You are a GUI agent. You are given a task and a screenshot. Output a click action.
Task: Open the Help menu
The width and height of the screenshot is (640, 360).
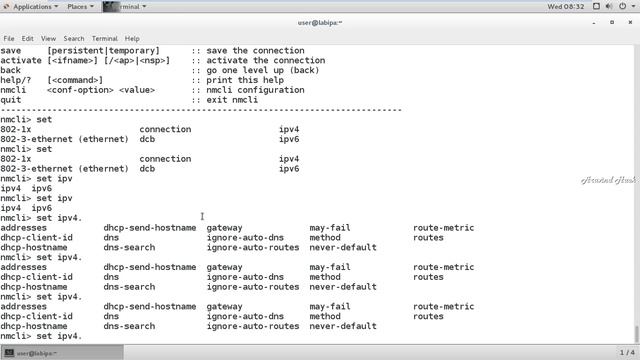pos(132,38)
